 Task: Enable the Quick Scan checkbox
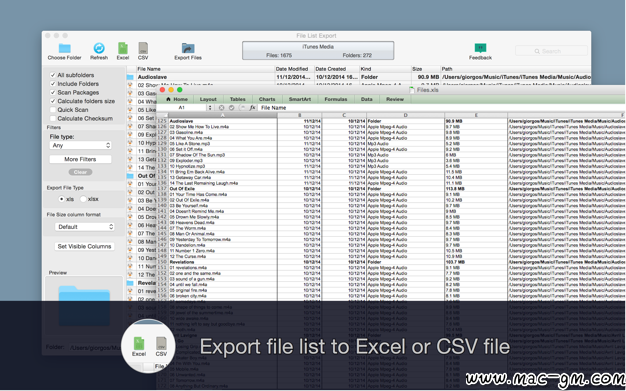click(53, 110)
